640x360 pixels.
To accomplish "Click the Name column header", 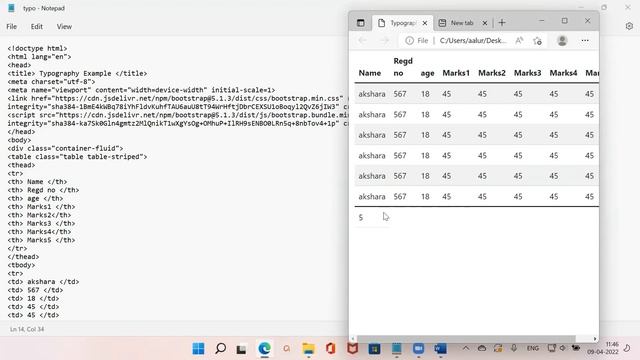I will [370, 73].
